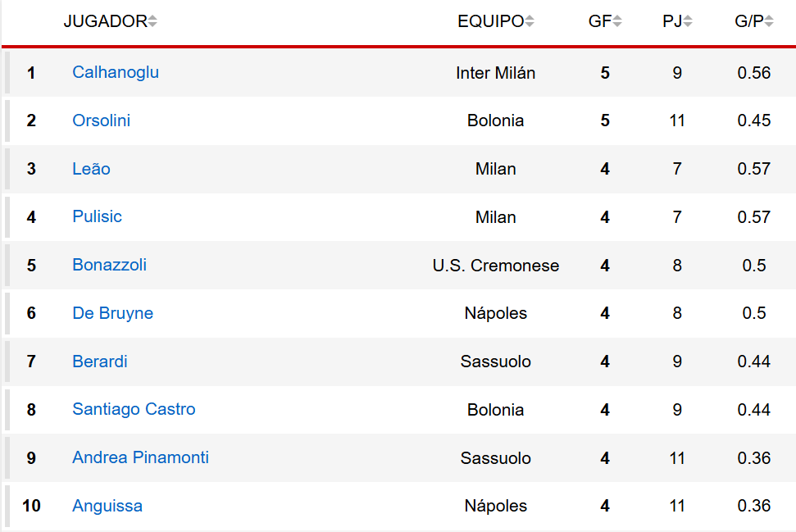
Task: Sort by matches using PJ arrows
Action: pos(688,22)
